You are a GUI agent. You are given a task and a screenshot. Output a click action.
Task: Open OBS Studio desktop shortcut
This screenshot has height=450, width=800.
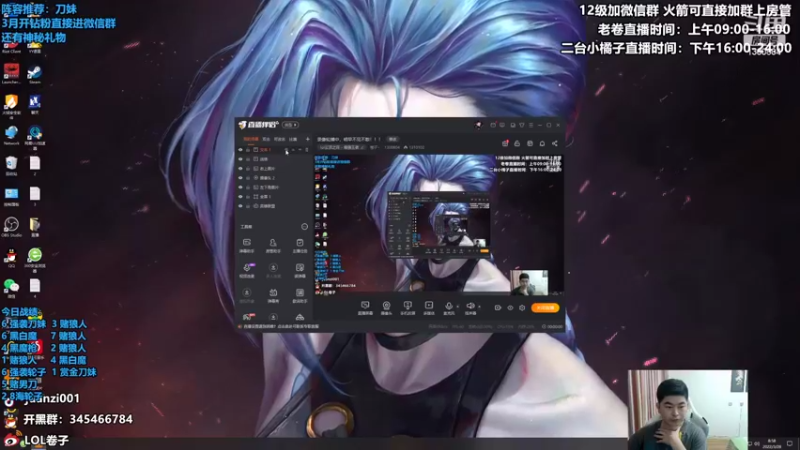11,228
